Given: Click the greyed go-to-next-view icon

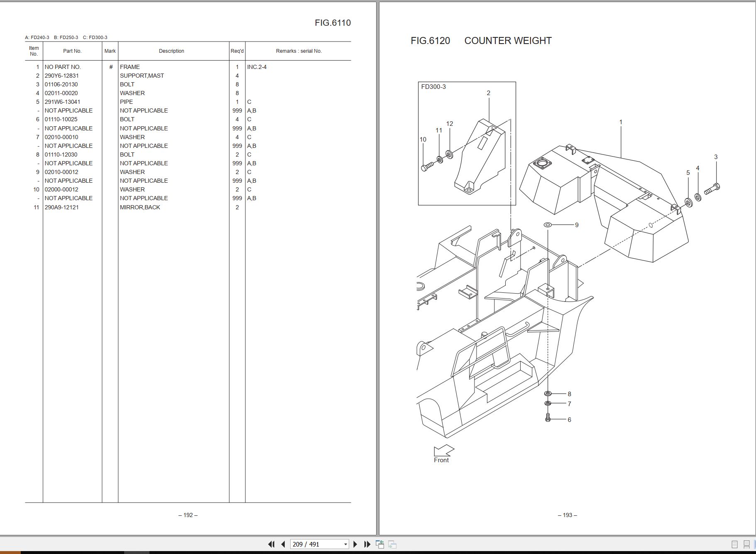Looking at the screenshot, I should pos(392,544).
